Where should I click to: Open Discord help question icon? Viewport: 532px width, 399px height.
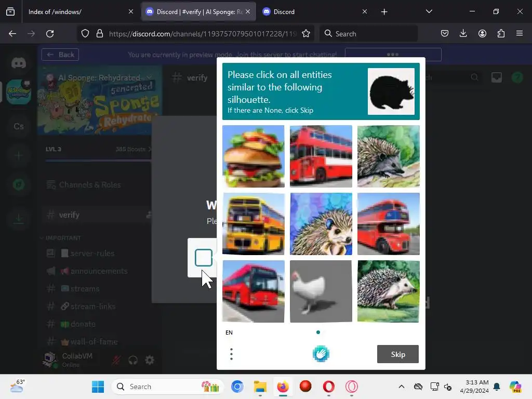pos(517,78)
